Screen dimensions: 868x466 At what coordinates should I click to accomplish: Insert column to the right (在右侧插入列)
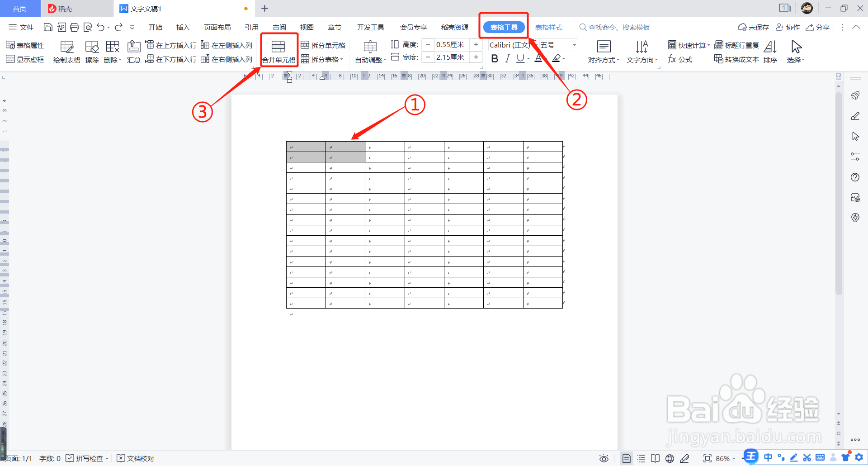(226, 59)
